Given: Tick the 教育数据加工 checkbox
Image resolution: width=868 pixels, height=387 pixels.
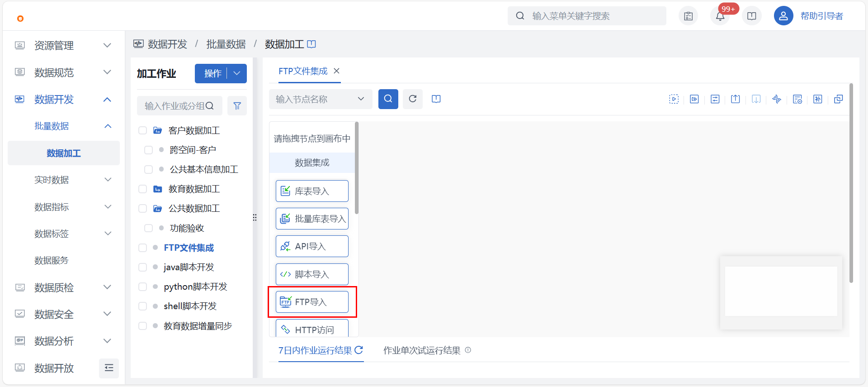Looking at the screenshot, I should [x=143, y=189].
